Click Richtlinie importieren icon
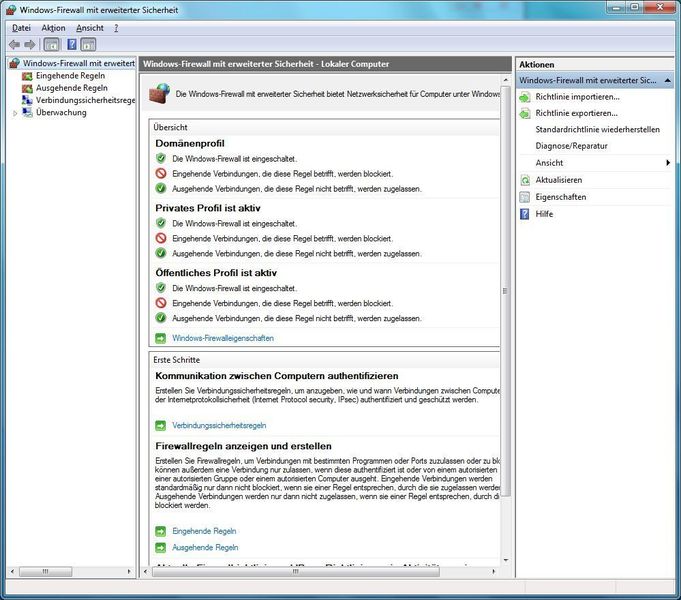Screen dimensions: 681x600 tap(525, 97)
